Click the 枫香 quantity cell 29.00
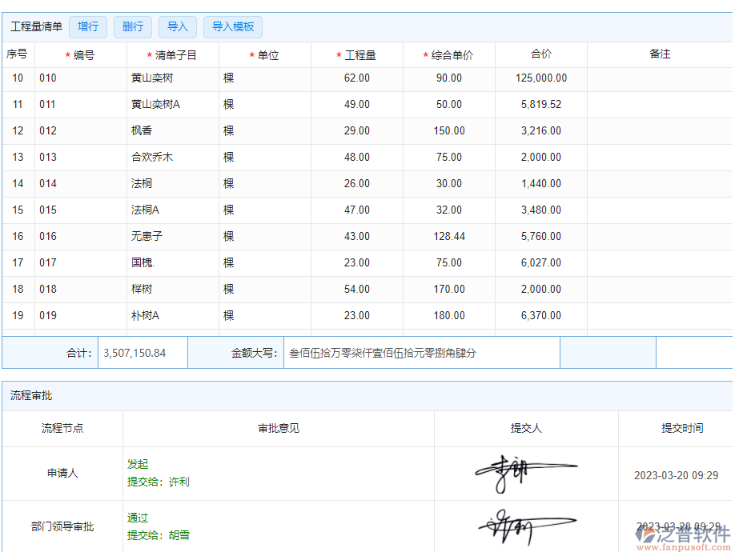The height and width of the screenshot is (560, 739). click(x=356, y=131)
